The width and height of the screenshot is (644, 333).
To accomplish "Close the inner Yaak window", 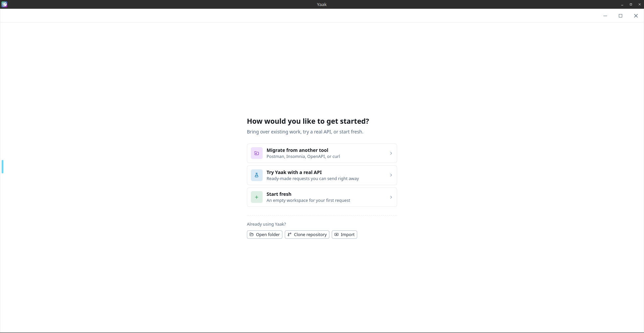I will [636, 16].
